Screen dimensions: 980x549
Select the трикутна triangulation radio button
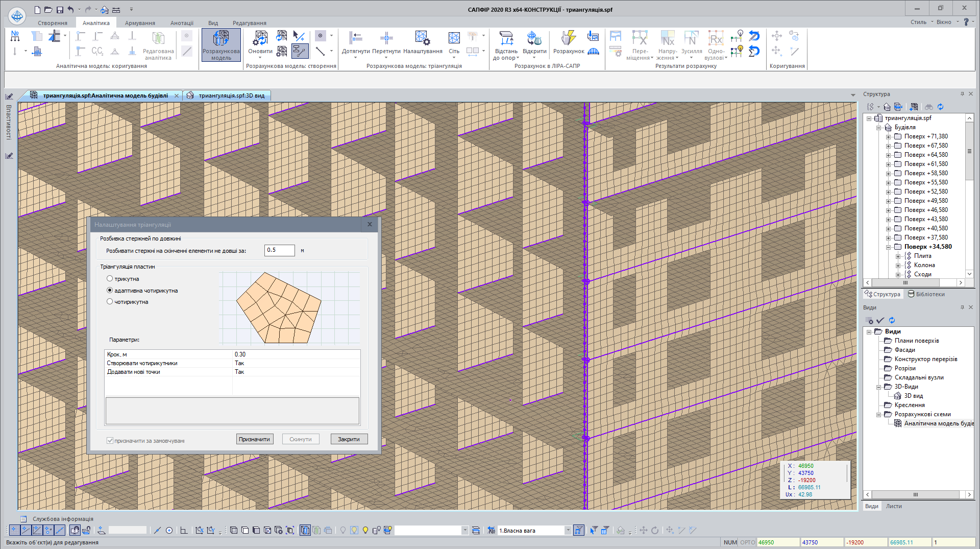tap(110, 279)
